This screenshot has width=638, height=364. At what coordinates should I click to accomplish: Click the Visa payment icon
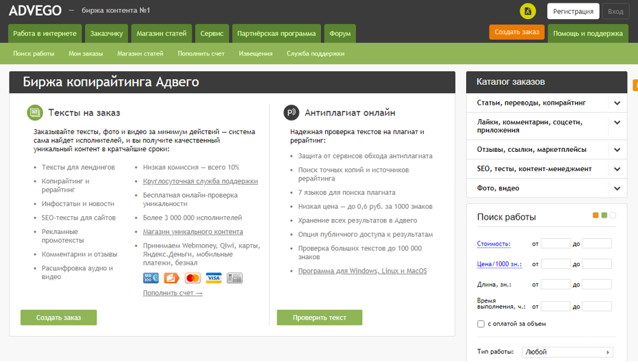tap(214, 278)
